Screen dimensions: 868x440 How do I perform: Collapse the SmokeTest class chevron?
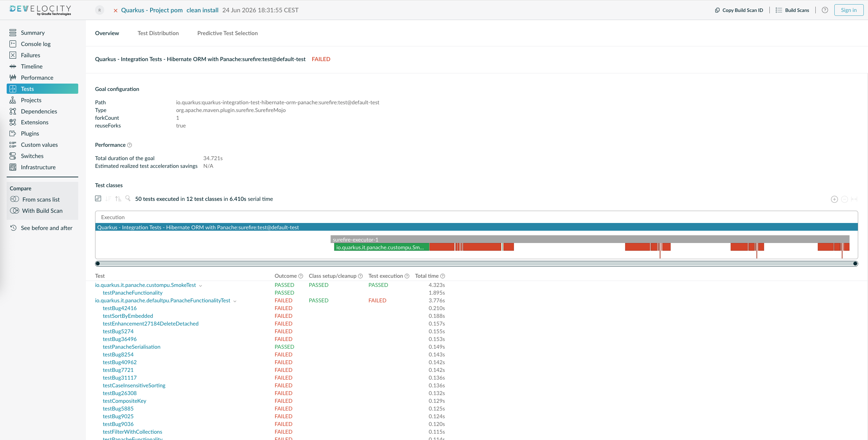pyautogui.click(x=201, y=285)
